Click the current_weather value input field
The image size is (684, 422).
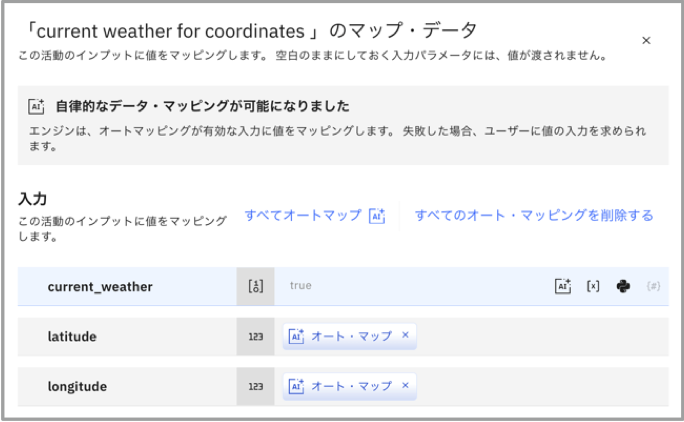pos(410,286)
